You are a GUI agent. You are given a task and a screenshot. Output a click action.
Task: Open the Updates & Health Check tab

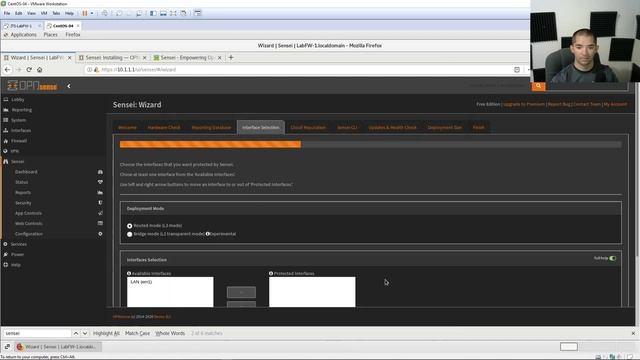[392, 127]
